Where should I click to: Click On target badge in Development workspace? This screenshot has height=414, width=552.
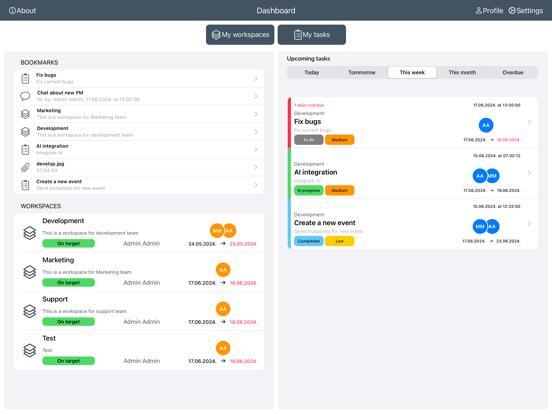pos(69,243)
